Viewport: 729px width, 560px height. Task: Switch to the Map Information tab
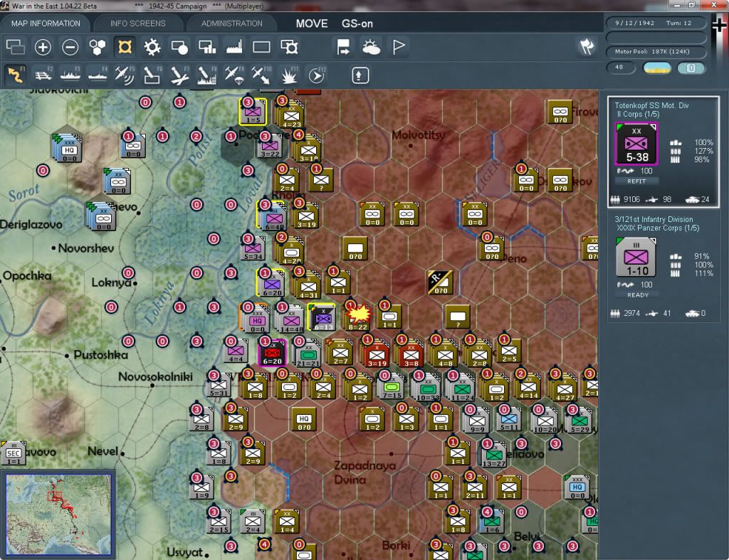[46, 23]
